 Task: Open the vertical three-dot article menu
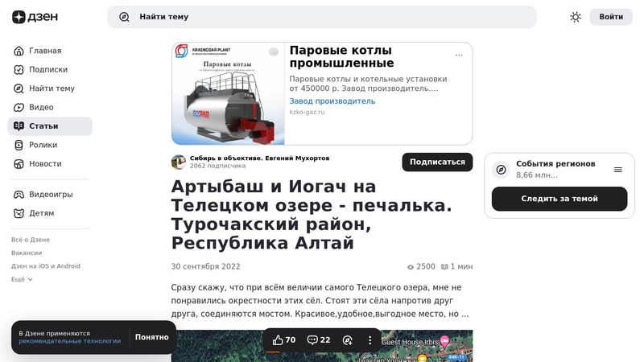click(369, 339)
